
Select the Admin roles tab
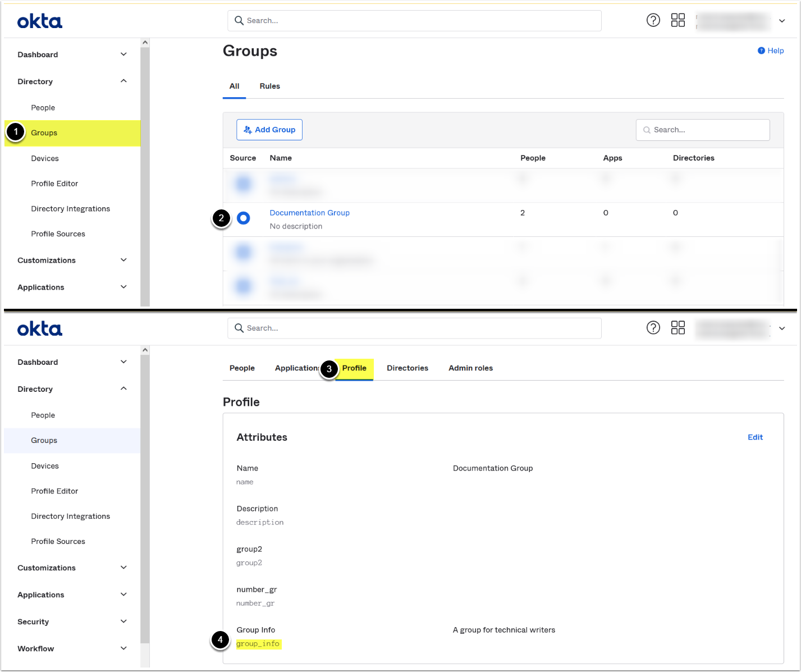pos(470,368)
